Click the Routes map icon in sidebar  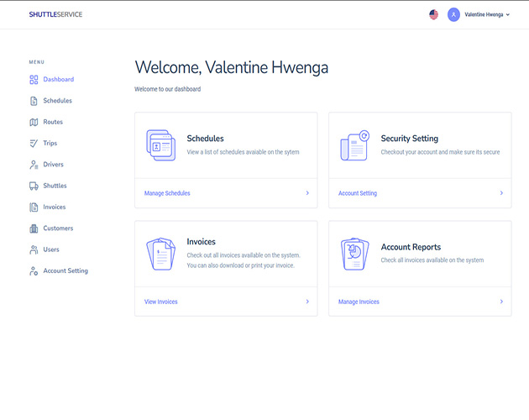(x=34, y=122)
